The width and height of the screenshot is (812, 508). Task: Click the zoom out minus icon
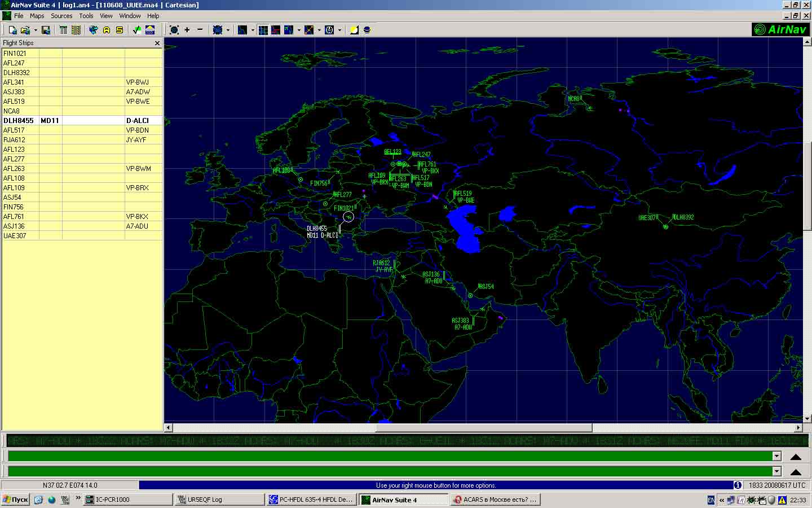(x=200, y=30)
